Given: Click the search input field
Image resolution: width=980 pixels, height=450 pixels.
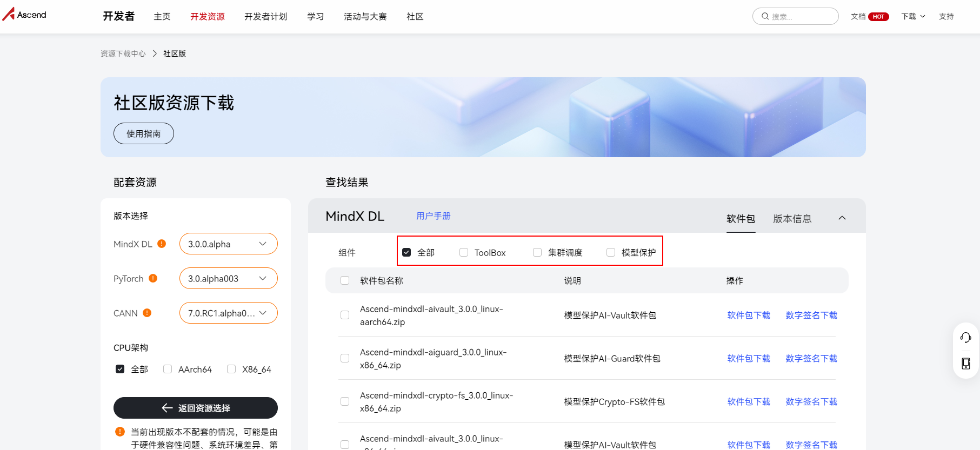Looking at the screenshot, I should pos(796,16).
